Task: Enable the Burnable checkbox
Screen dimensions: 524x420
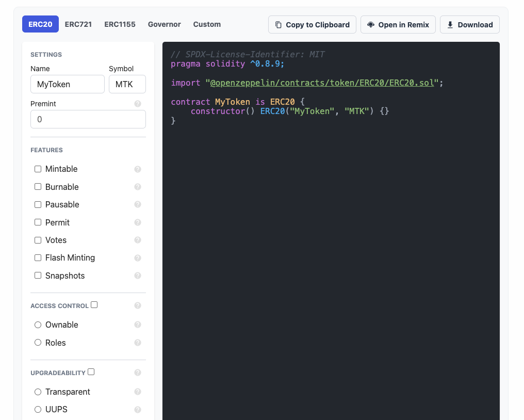Action: [38, 187]
